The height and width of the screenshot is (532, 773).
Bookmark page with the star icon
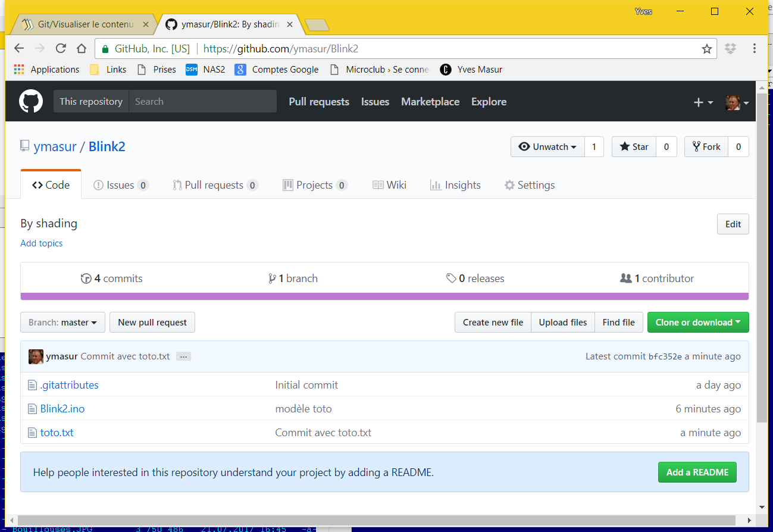(x=707, y=49)
